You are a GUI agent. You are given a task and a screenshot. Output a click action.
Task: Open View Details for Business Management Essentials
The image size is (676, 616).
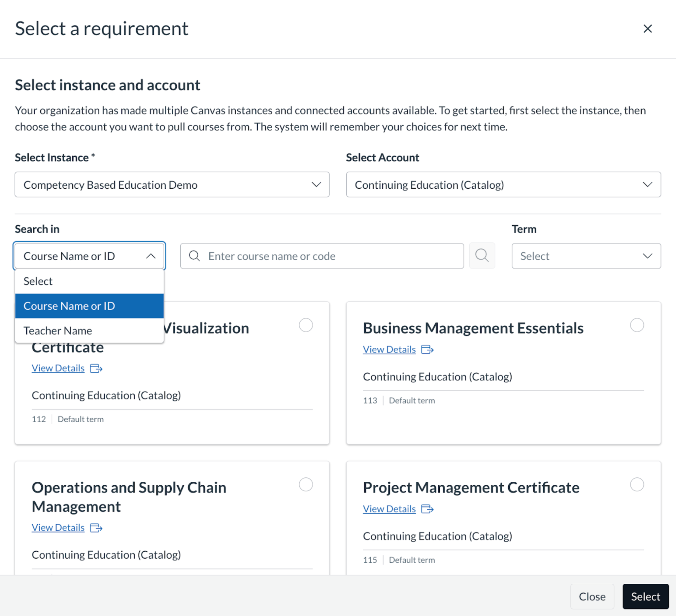[x=389, y=349]
